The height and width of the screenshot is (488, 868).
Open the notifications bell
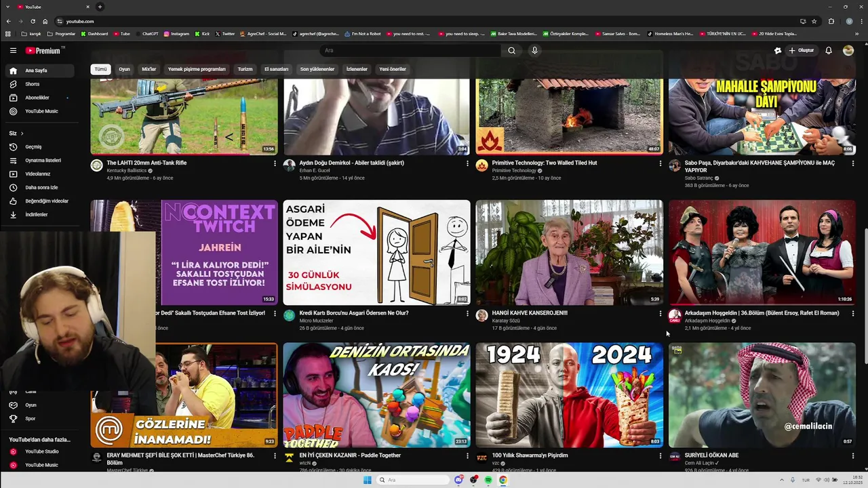[829, 50]
